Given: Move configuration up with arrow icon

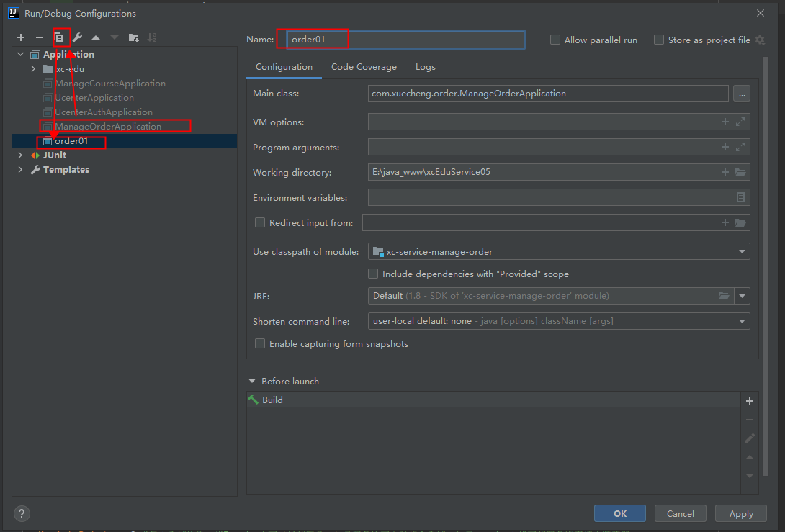Looking at the screenshot, I should pos(96,37).
